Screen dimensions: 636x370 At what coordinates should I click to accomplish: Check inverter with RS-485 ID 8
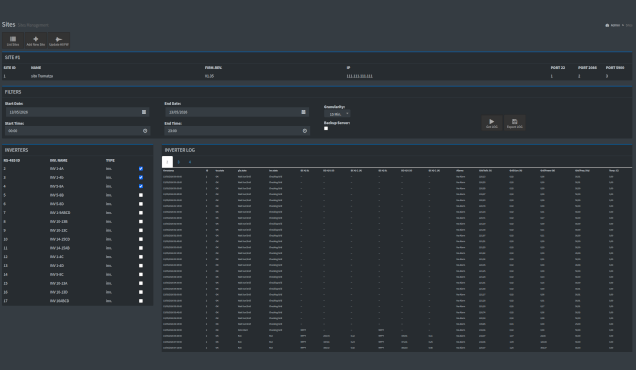141,222
